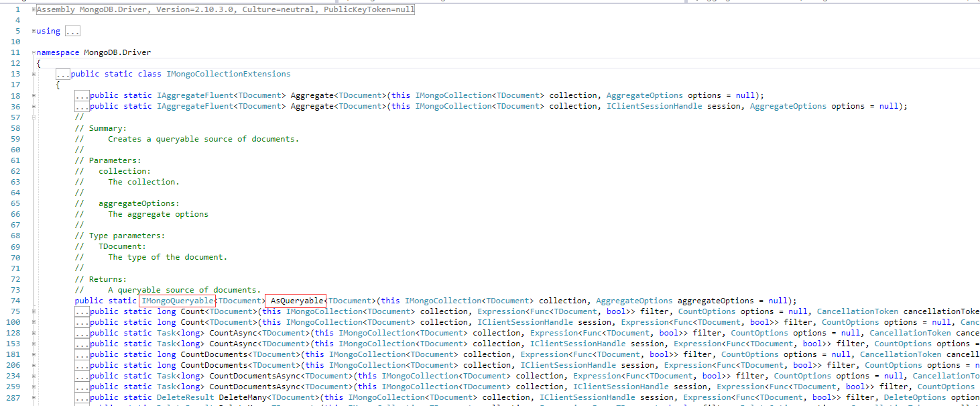This screenshot has width=980, height=406.
Task: Click 'Task<long>' return type on line 153
Action: [x=180, y=344]
